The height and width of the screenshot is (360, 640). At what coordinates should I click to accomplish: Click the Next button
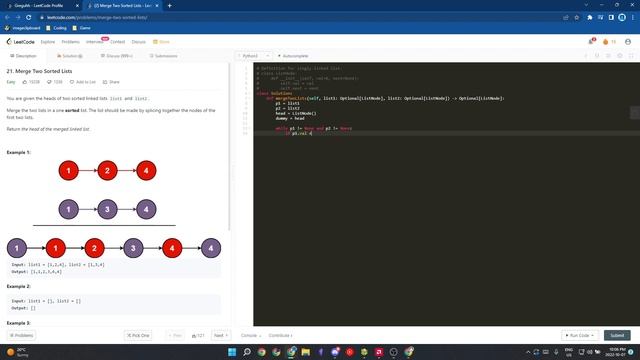point(221,336)
